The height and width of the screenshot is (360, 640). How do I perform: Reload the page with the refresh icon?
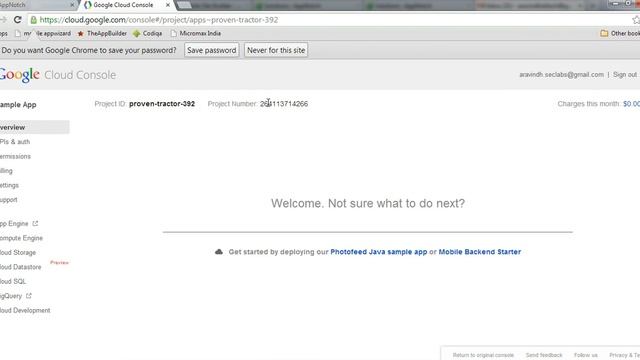[18, 20]
